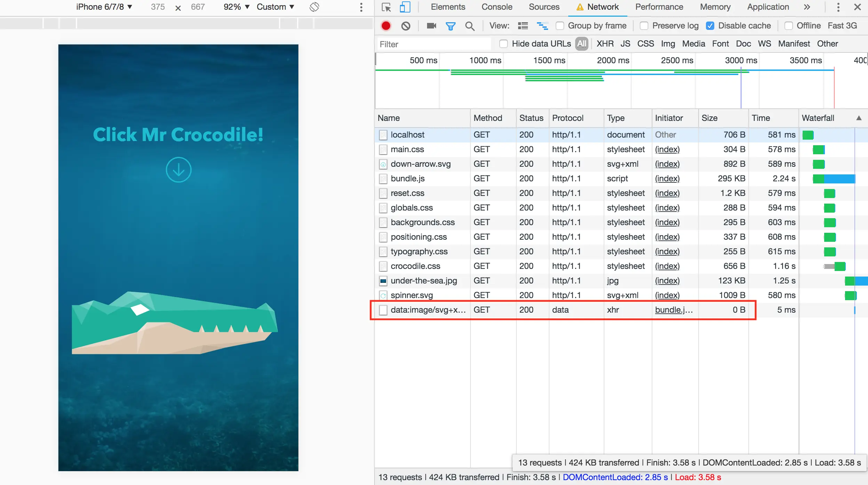Clear the network log with the clear icon

pos(405,26)
